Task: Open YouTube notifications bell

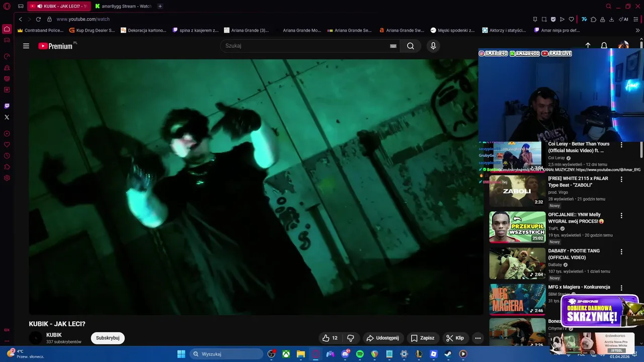Action: click(604, 45)
